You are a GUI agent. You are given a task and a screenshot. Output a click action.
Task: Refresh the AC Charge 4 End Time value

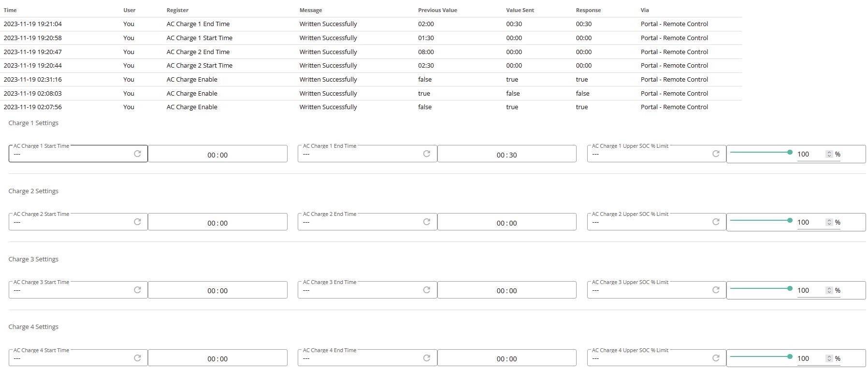tap(426, 358)
